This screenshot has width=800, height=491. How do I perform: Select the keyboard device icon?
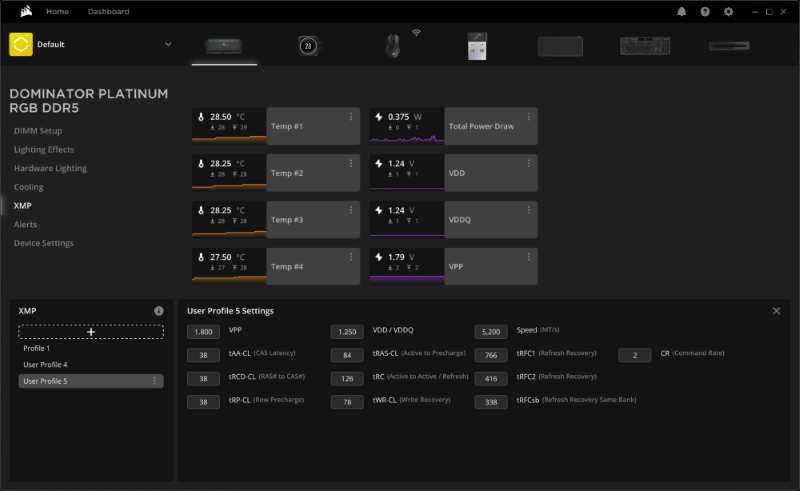click(645, 46)
